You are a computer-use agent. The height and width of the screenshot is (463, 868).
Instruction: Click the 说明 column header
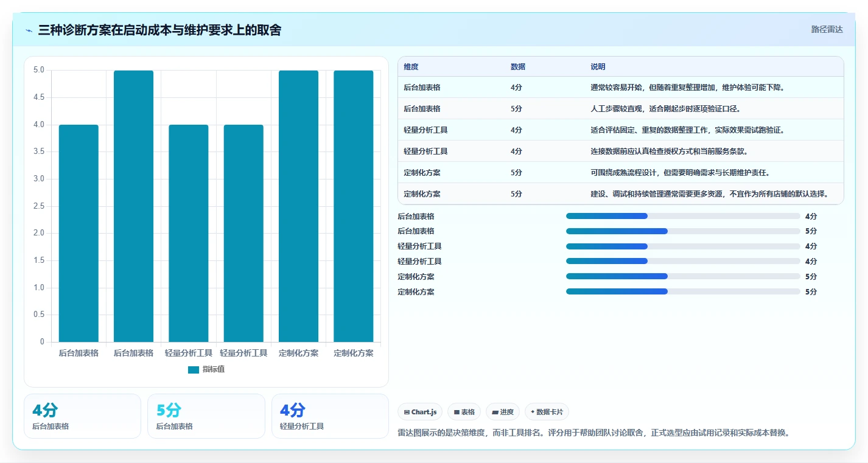[x=598, y=67]
